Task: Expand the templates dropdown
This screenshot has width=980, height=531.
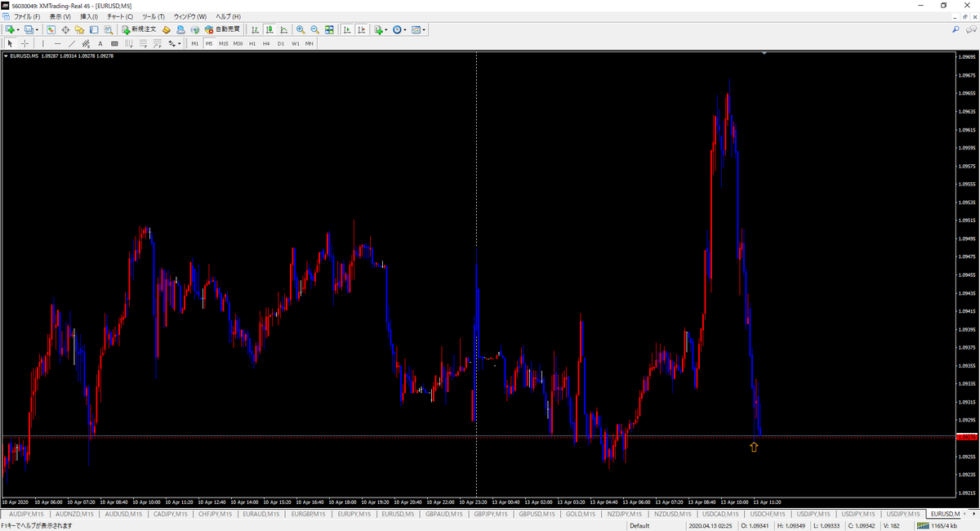Action: pos(425,29)
